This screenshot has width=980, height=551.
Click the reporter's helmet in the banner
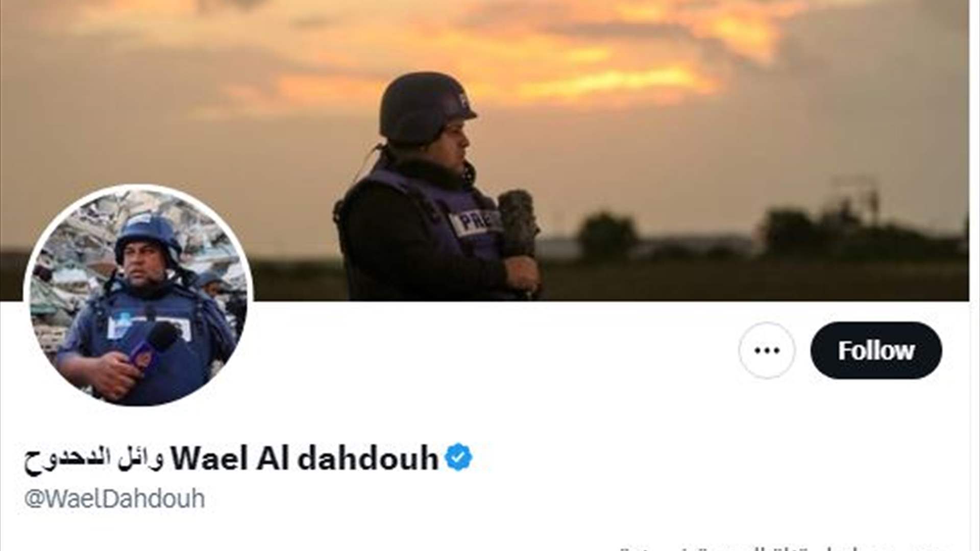click(425, 107)
